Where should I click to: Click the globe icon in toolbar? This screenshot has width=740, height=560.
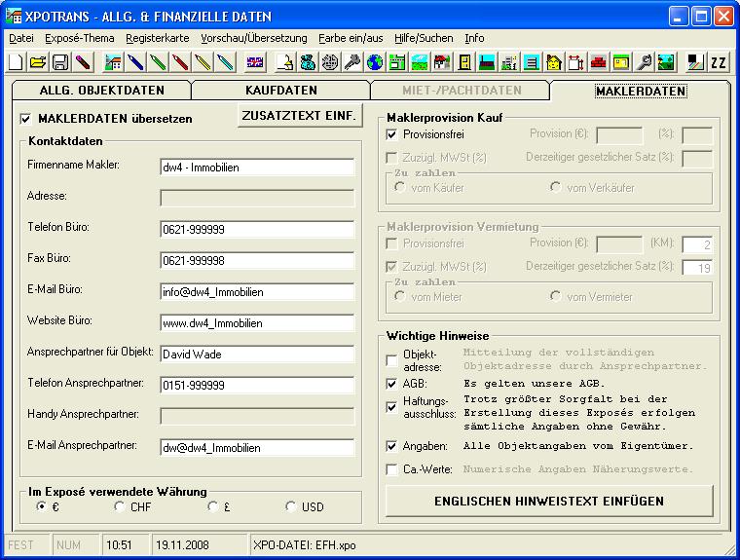[x=375, y=62]
